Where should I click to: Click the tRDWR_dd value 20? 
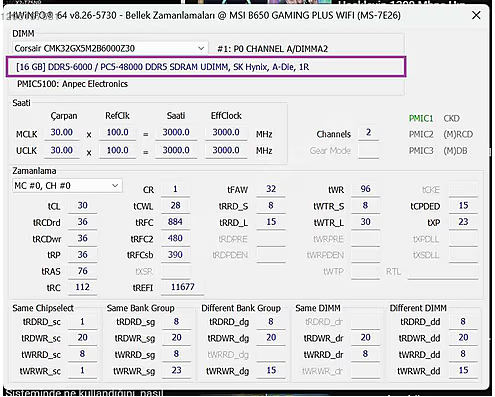[463, 338]
